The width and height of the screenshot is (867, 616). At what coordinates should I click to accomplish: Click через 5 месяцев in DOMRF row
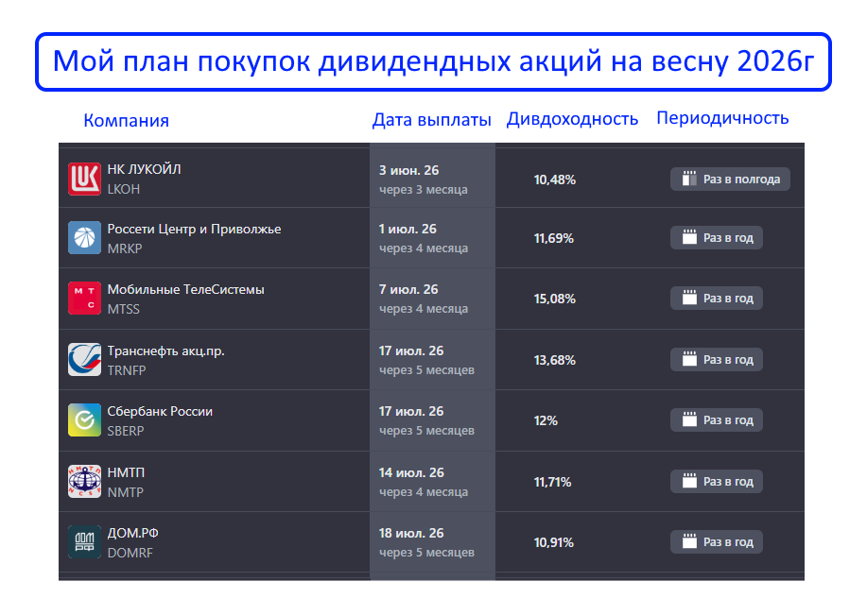pyautogui.click(x=426, y=553)
